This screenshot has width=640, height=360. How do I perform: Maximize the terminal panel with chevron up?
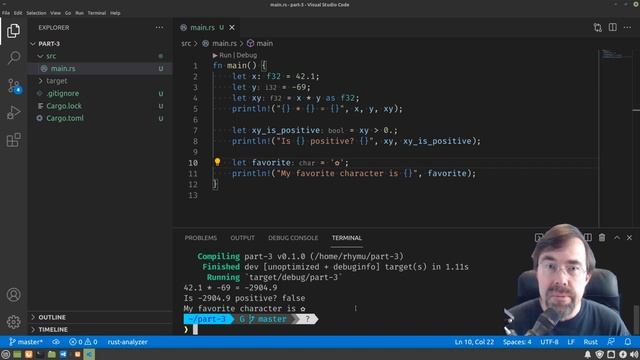pos(617,238)
